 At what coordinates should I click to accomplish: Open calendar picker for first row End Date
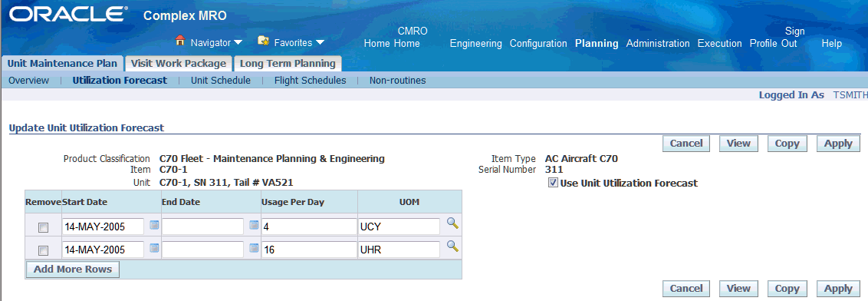(x=254, y=225)
